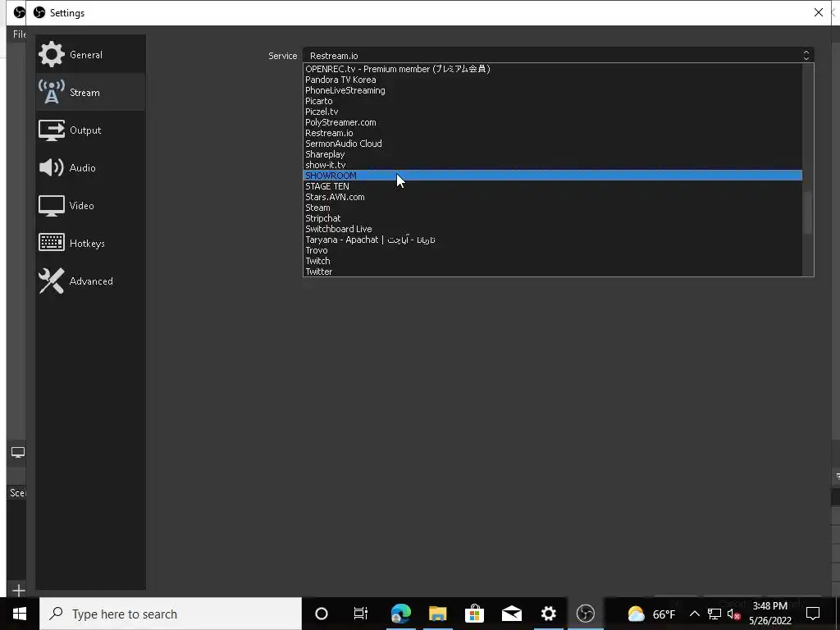Select Stars.AVN.com in the list
The height and width of the screenshot is (630, 840).
552,197
